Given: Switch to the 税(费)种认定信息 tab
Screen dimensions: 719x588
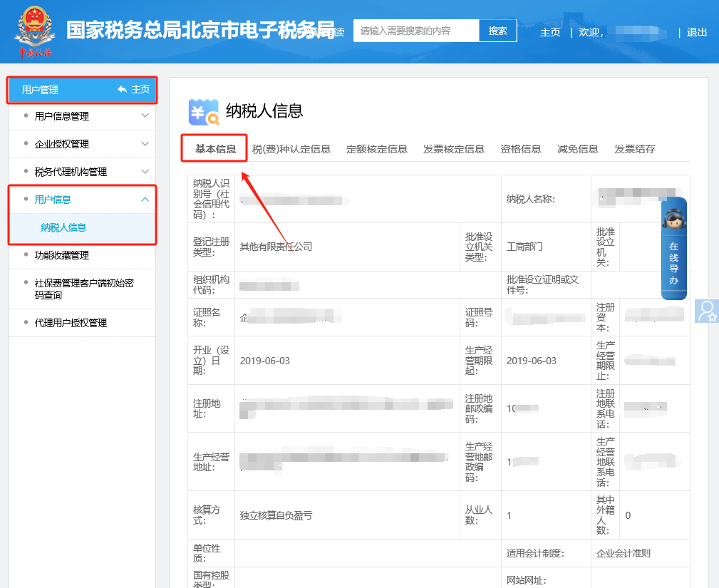Looking at the screenshot, I should 293,149.
